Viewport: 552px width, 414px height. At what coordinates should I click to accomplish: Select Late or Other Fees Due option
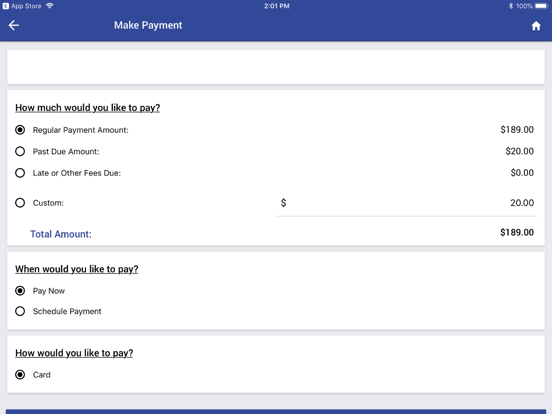tap(20, 173)
